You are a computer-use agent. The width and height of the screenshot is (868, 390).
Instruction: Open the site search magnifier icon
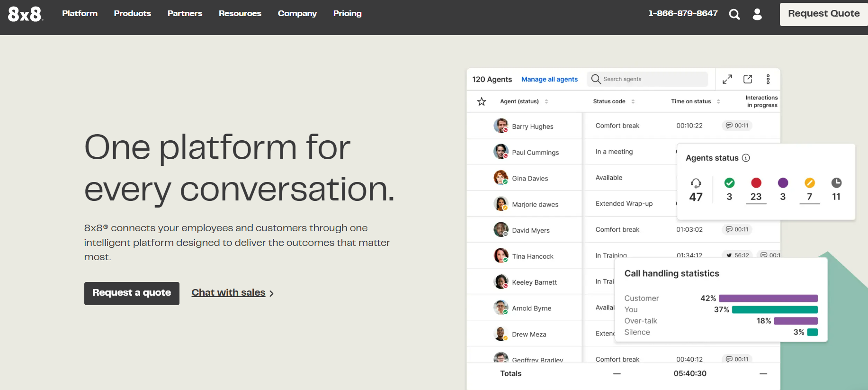click(x=734, y=14)
